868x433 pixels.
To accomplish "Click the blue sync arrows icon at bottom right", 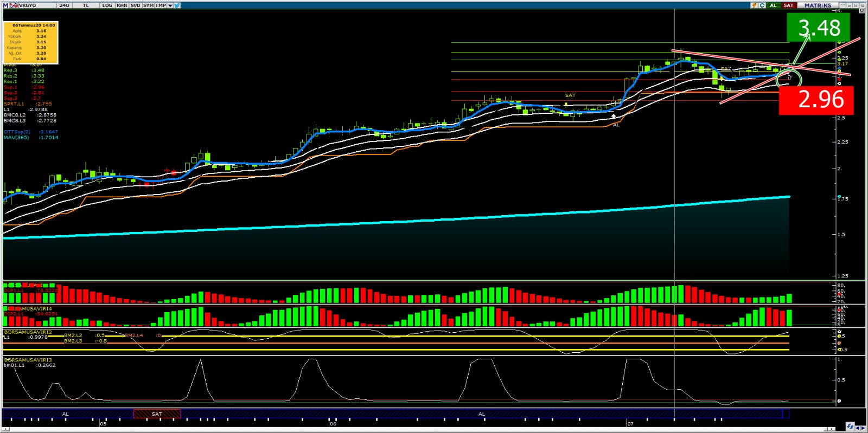I will pos(850,426).
